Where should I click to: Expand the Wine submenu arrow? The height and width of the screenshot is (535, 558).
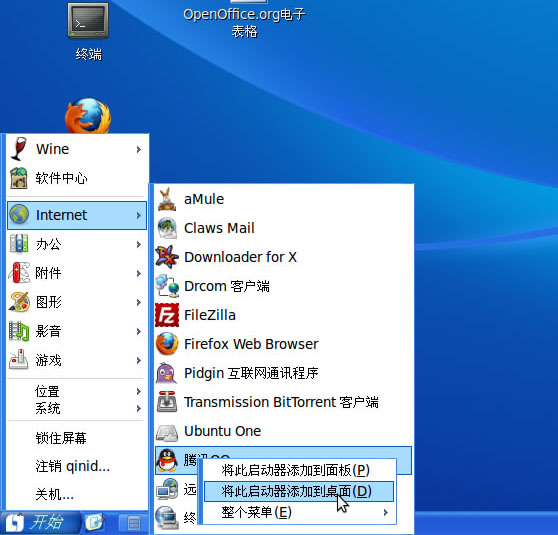[x=139, y=149]
